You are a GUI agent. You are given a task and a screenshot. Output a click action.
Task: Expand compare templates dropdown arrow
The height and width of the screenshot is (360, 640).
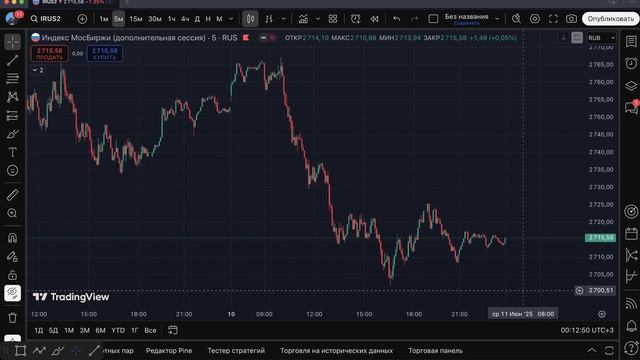click(318, 19)
